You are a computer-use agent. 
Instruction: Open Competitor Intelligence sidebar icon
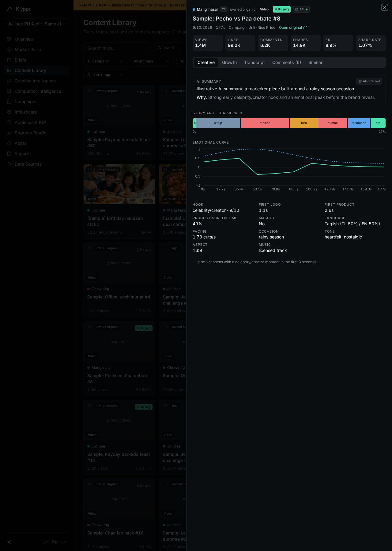[x=9, y=91]
